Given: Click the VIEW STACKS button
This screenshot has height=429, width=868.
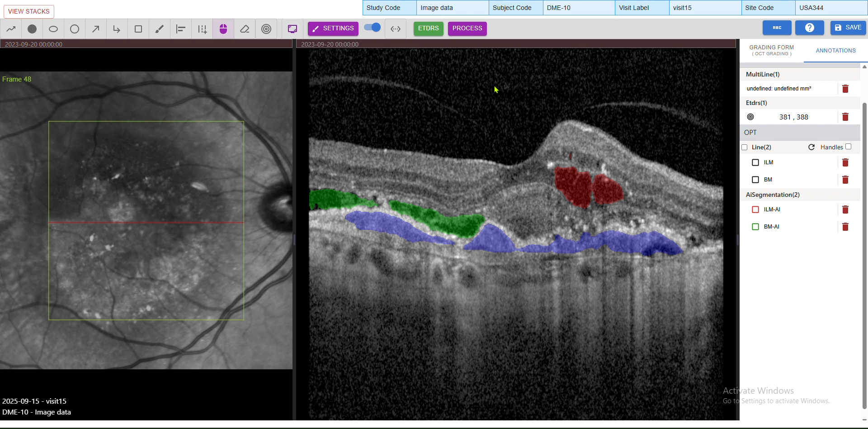Looking at the screenshot, I should [x=29, y=11].
